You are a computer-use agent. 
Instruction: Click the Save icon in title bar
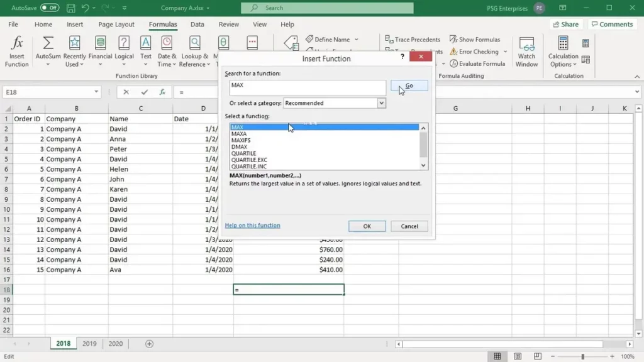coord(70,8)
